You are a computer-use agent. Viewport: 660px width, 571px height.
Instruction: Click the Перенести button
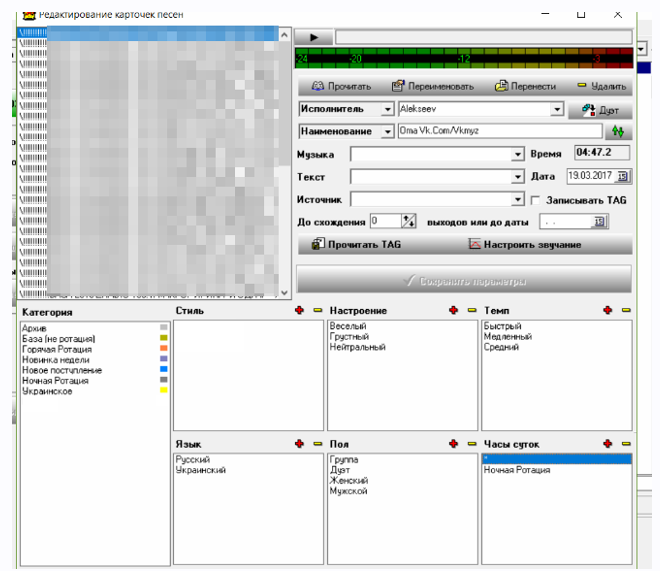[x=525, y=86]
